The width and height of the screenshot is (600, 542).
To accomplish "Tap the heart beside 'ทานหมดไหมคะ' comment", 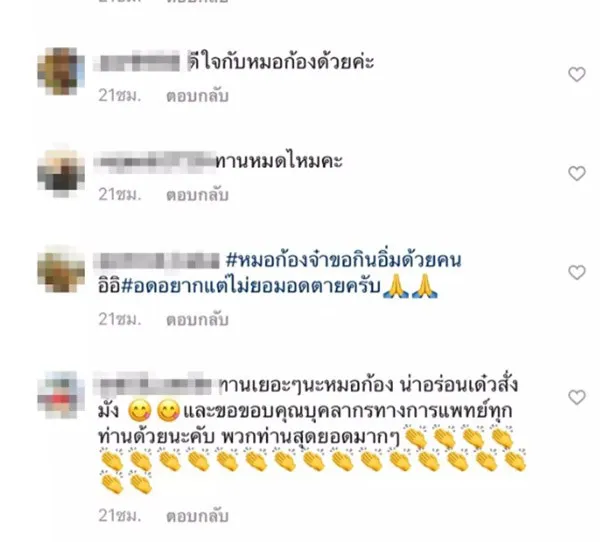I will [x=577, y=173].
